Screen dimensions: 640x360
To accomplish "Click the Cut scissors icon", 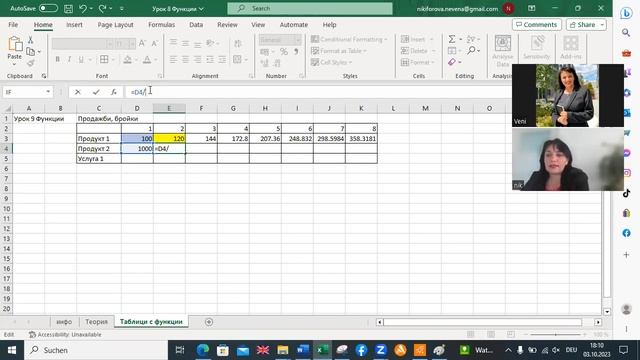I will (x=30, y=40).
